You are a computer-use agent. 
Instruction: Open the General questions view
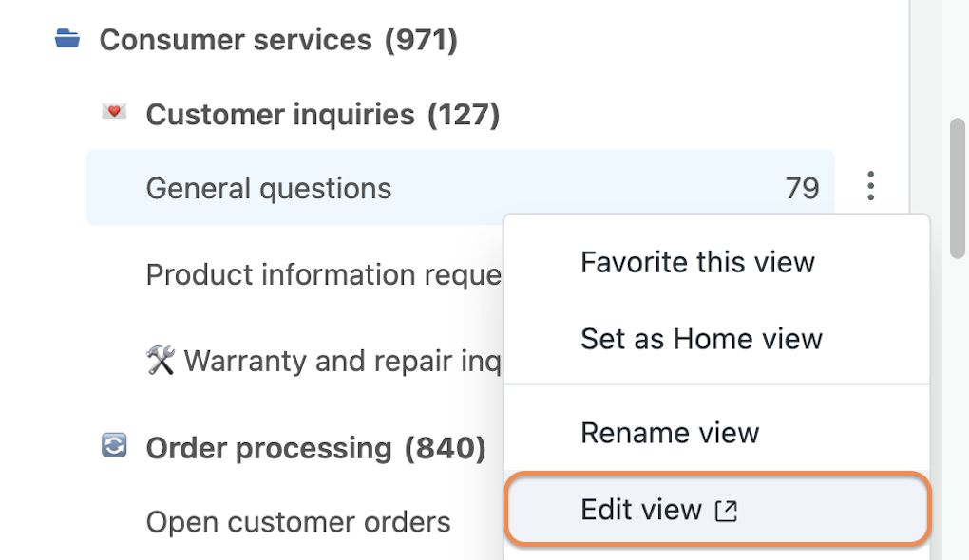pos(461,188)
